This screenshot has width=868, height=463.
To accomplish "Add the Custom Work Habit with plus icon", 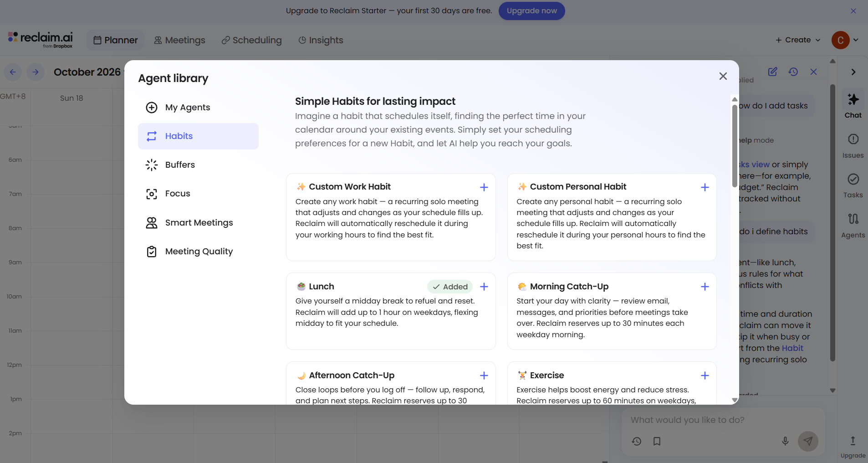I will (x=484, y=187).
